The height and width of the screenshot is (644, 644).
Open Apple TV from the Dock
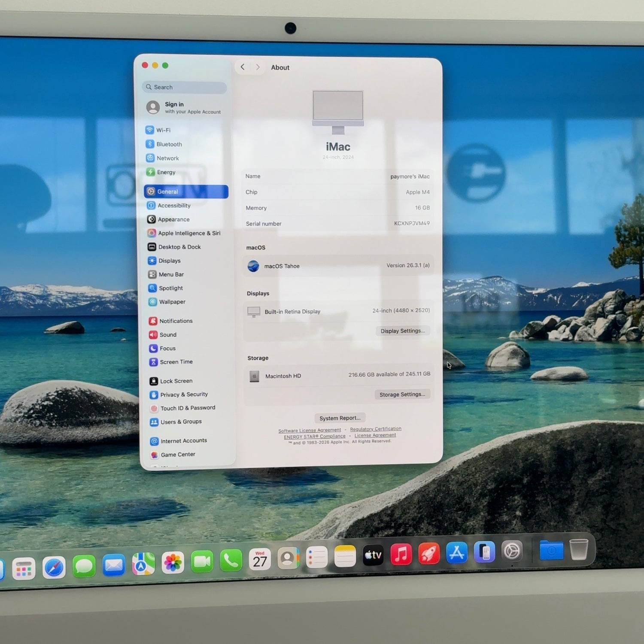click(373, 555)
